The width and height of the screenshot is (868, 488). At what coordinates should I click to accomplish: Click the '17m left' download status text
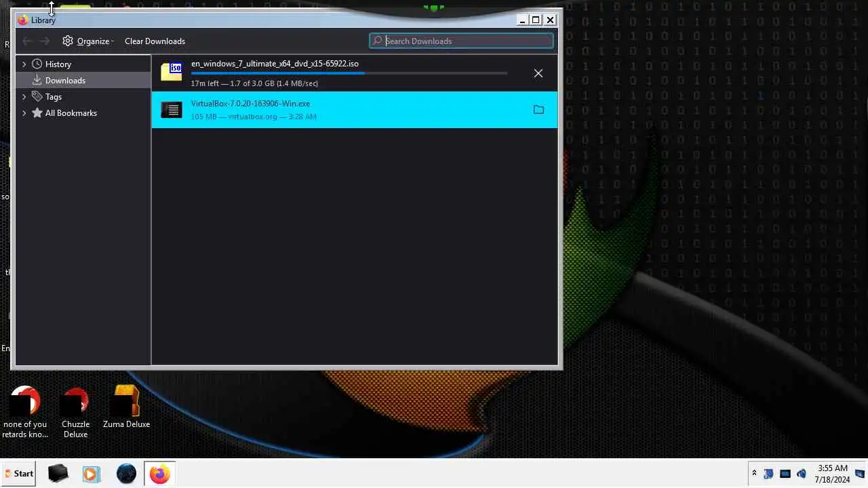click(254, 83)
